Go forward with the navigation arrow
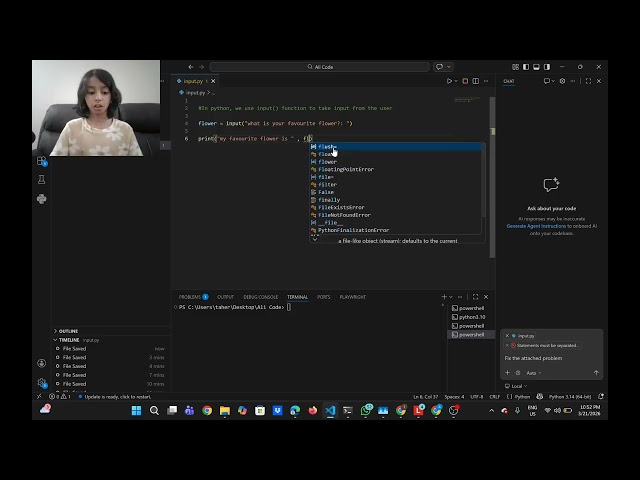Screen dimensions: 640x480 tap(201, 67)
